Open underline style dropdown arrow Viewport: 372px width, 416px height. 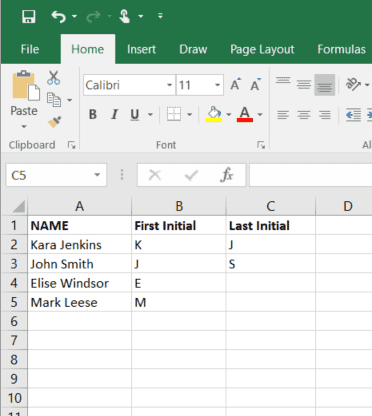150,115
